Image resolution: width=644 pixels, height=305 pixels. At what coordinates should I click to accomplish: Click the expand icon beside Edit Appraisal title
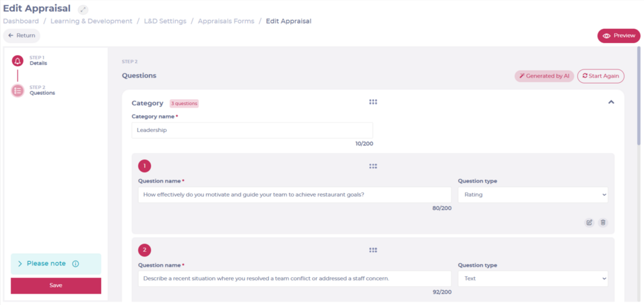click(x=83, y=10)
